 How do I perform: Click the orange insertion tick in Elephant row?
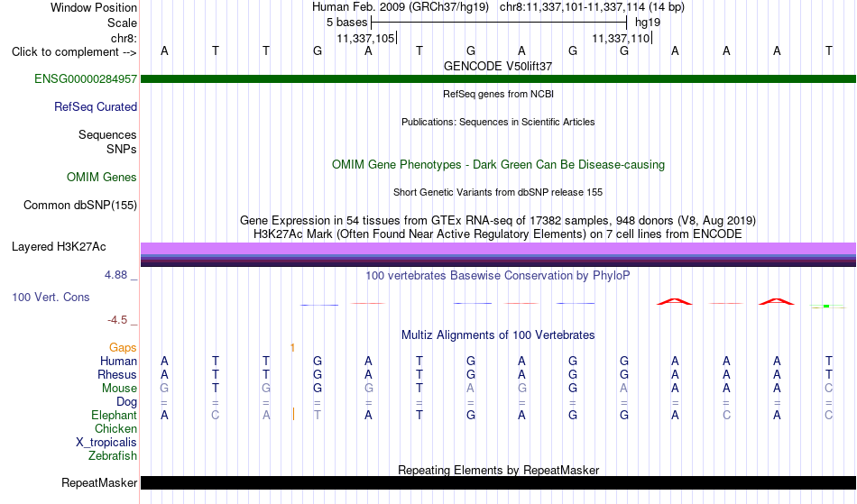(293, 414)
